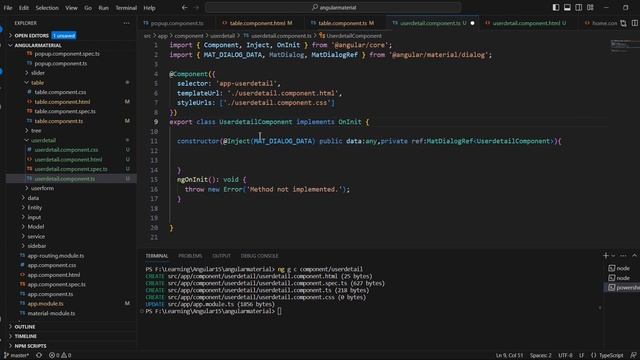
Task: Open the Debug Console tab
Action: 259,256
